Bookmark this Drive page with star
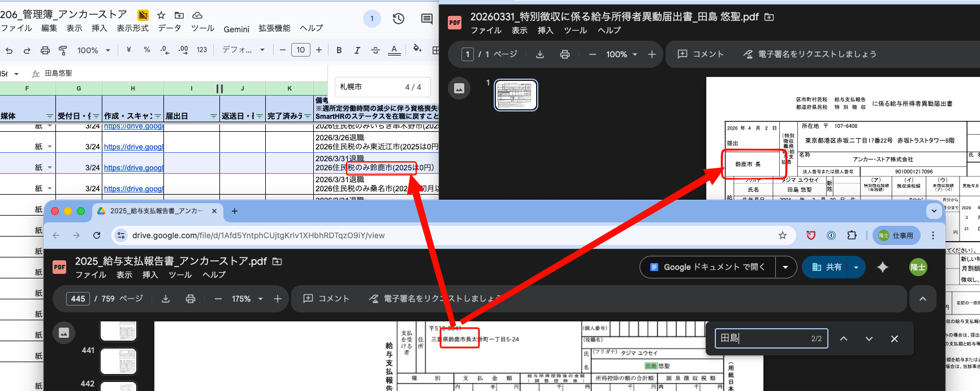Viewport: 980px width, 391px height. [x=783, y=235]
